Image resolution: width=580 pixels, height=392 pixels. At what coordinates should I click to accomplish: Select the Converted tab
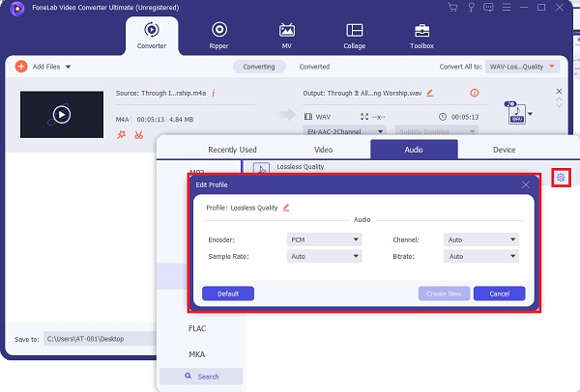coord(314,67)
